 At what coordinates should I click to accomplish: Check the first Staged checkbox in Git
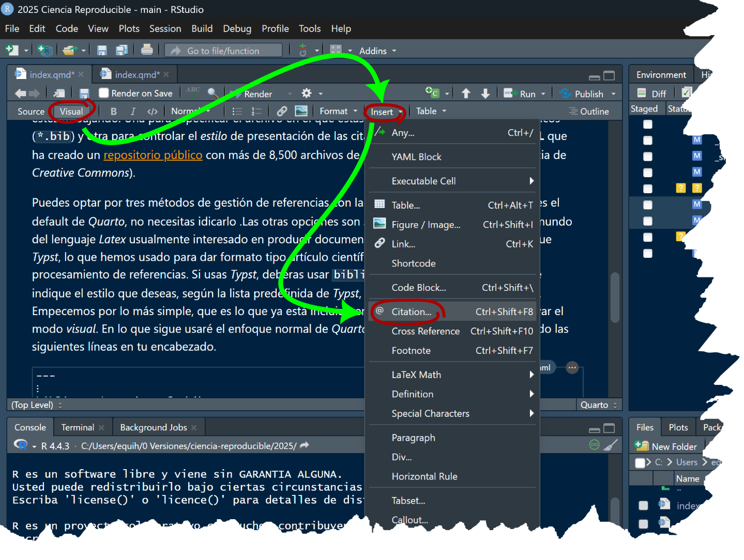click(647, 125)
